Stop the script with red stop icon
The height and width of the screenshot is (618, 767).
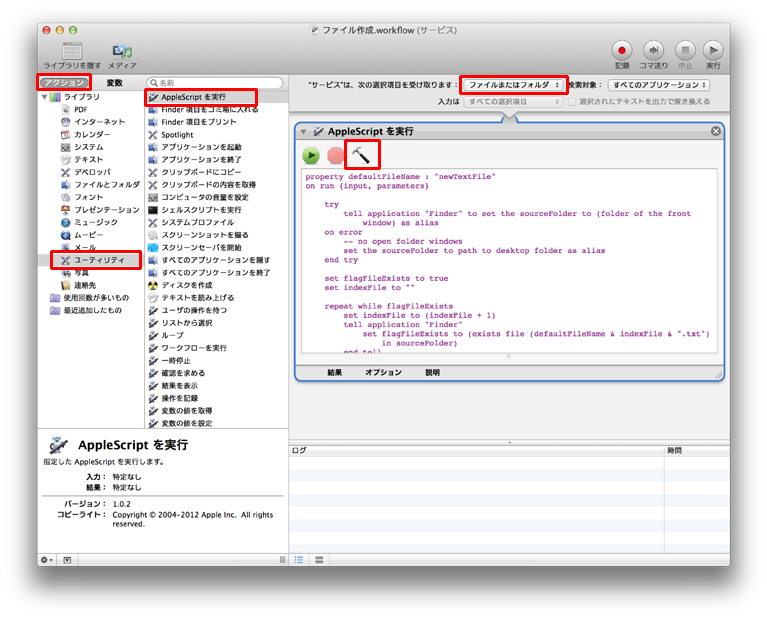point(336,156)
